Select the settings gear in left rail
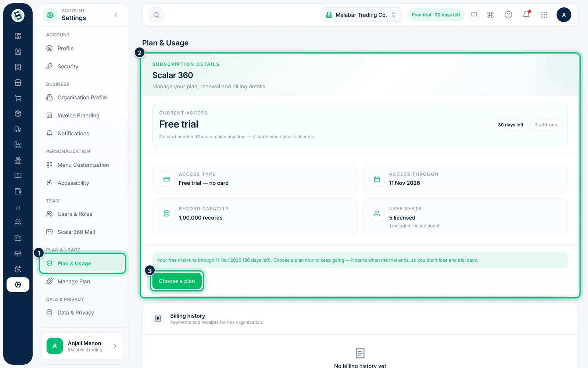 click(18, 284)
